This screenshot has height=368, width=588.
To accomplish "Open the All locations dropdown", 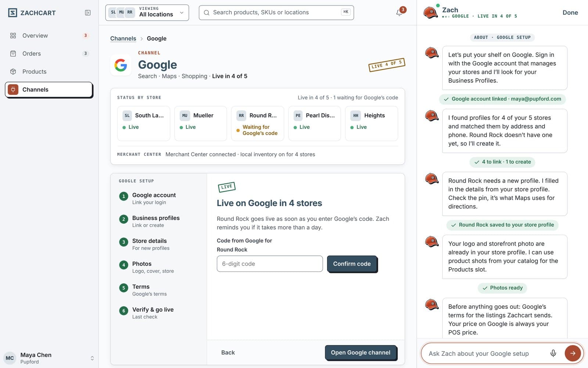I will [147, 13].
